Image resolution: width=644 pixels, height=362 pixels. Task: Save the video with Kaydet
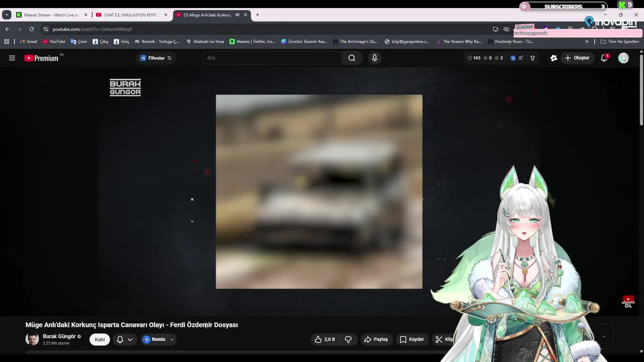point(412,339)
